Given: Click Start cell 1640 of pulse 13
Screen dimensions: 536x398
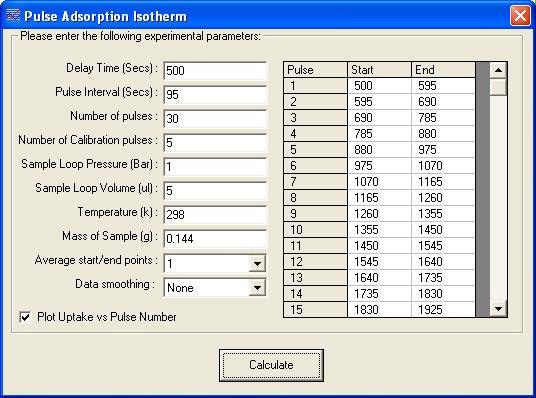Looking at the screenshot, I should pyautogui.click(x=379, y=277).
